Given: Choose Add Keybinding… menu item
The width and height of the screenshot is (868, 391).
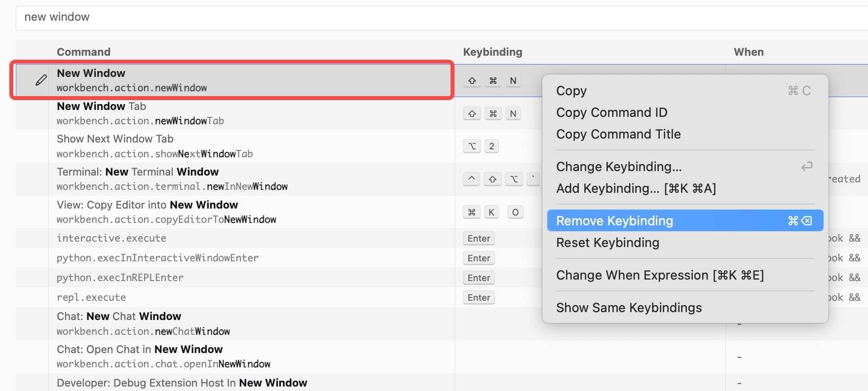Looking at the screenshot, I should [x=636, y=188].
